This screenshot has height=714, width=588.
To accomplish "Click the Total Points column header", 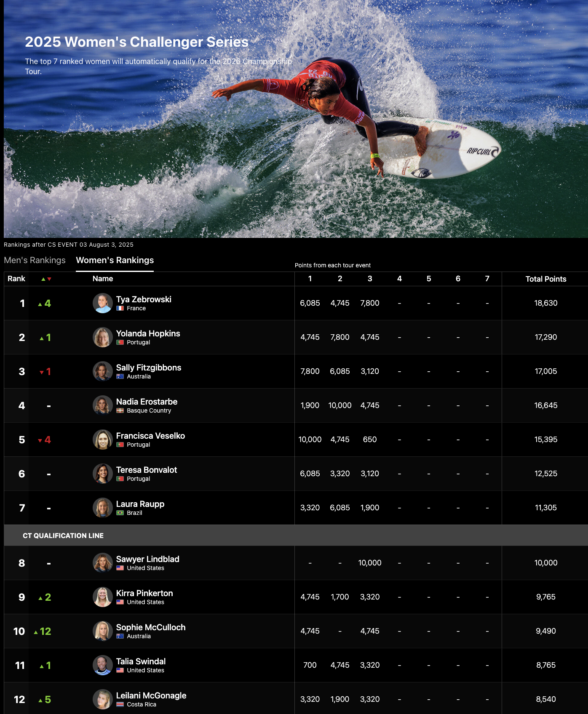I will click(x=545, y=279).
